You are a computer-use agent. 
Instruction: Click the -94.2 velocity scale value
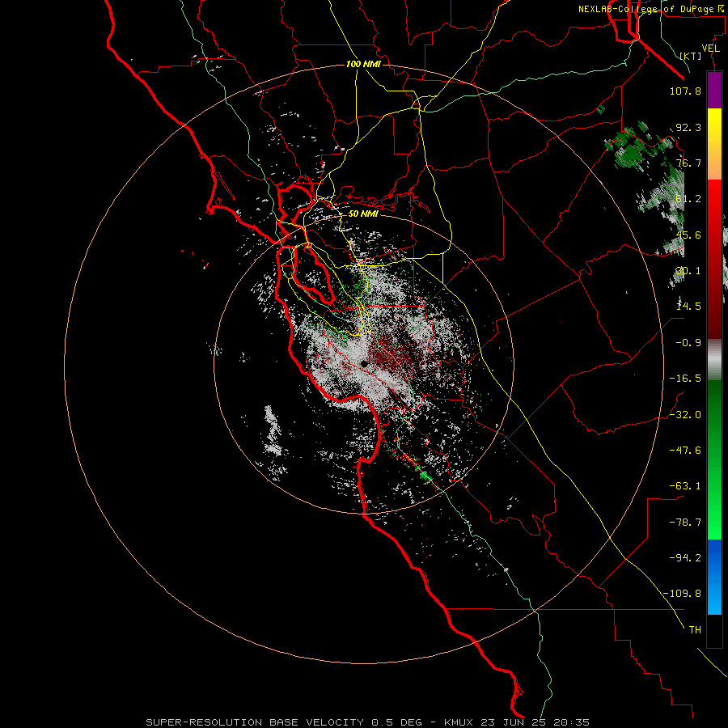tap(685, 558)
